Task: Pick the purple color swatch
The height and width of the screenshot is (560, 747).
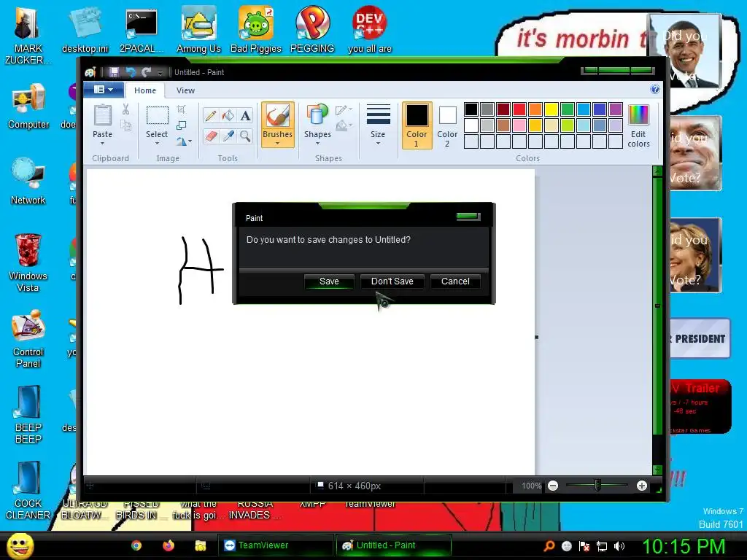Action: coord(616,109)
